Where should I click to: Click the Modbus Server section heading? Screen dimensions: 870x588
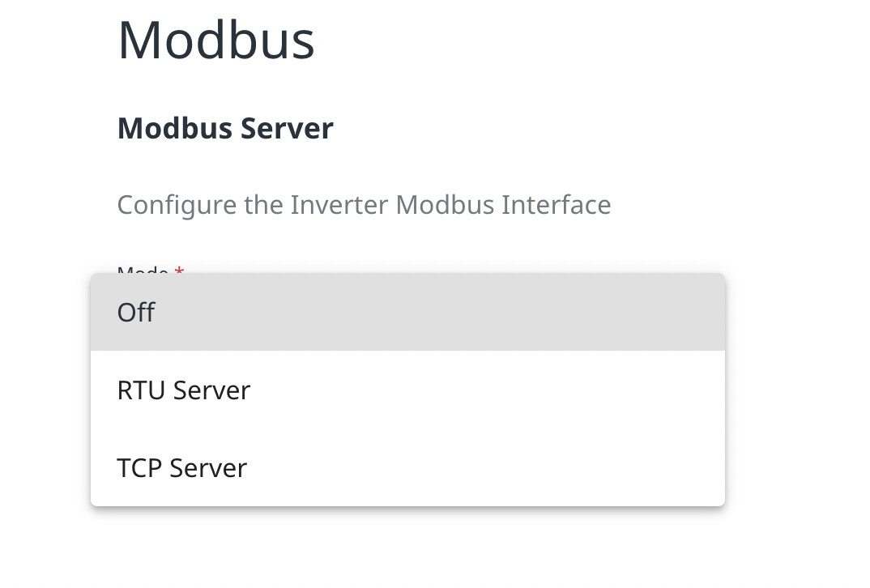[x=225, y=128]
